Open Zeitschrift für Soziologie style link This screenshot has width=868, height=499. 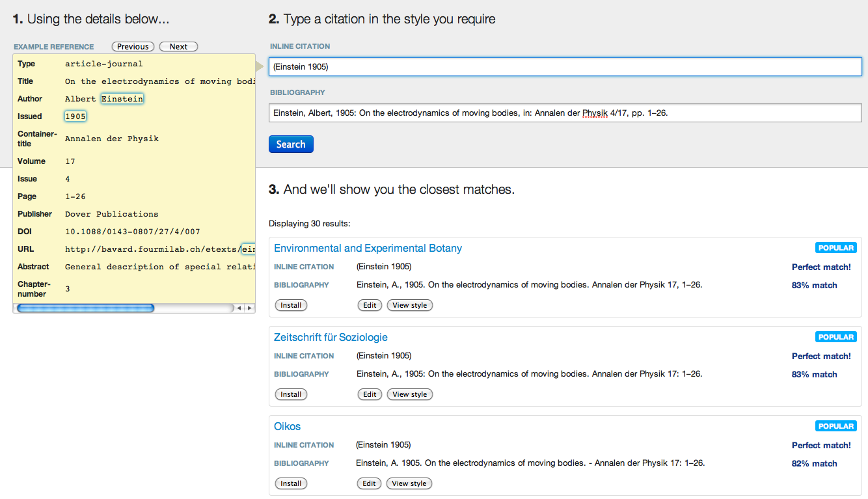pos(331,337)
